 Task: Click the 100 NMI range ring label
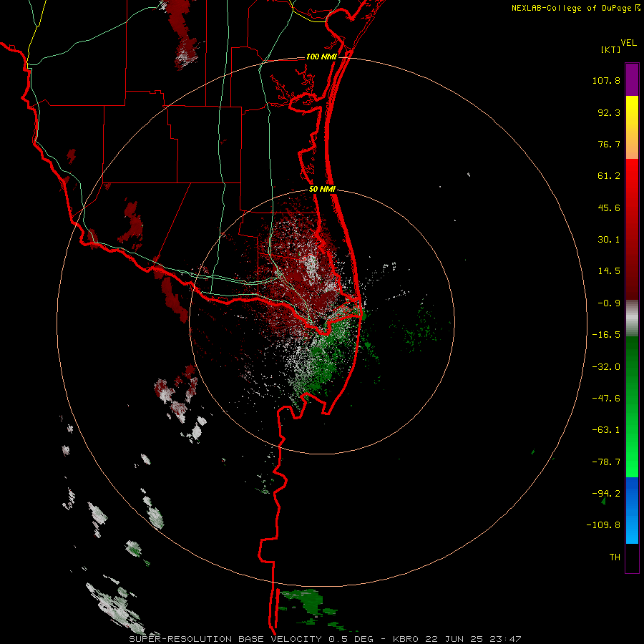click(x=321, y=57)
